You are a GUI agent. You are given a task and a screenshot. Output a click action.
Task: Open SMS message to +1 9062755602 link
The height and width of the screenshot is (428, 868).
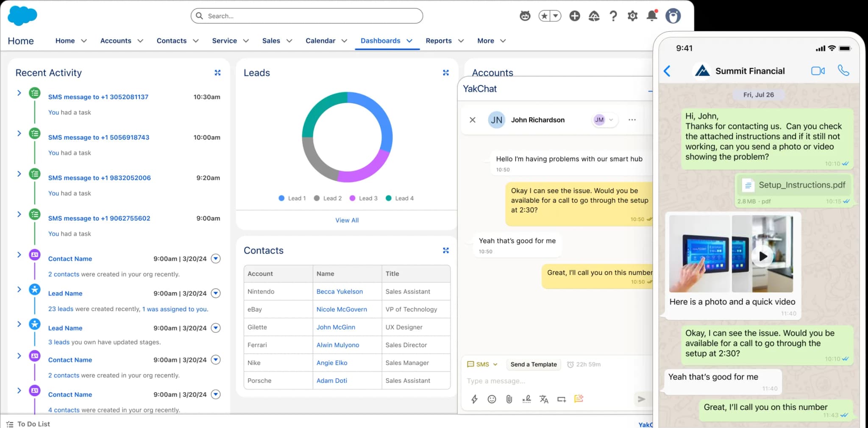point(99,218)
